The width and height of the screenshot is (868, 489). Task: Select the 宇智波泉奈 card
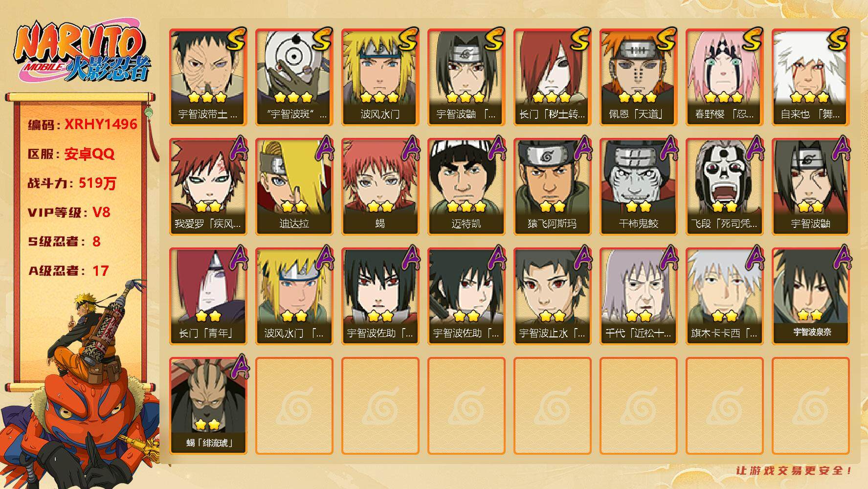pyautogui.click(x=810, y=296)
